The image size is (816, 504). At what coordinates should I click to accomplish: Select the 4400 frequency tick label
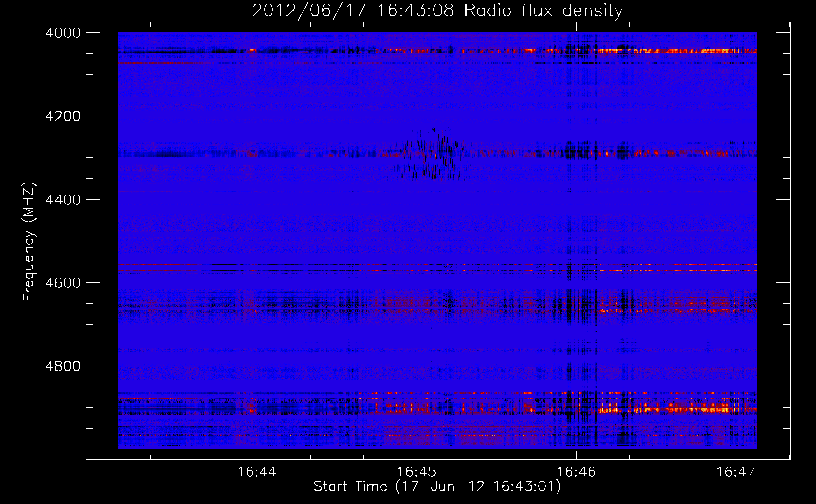coord(63,200)
